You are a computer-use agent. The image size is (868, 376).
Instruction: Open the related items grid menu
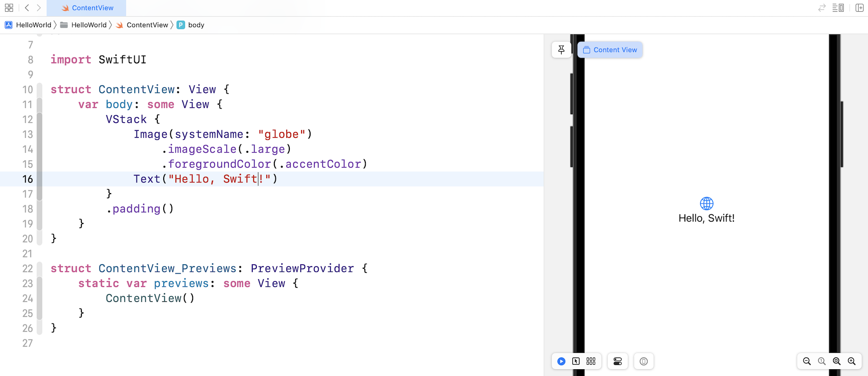pyautogui.click(x=9, y=8)
